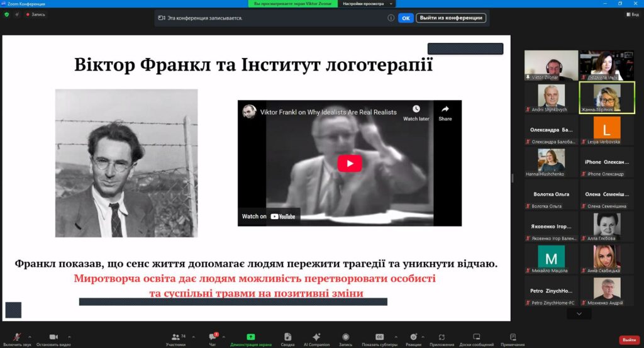Image resolution: width=644 pixels, height=348 pixels.
Task: Select Михайло Мацола tile with M avatar
Action: click(x=551, y=259)
